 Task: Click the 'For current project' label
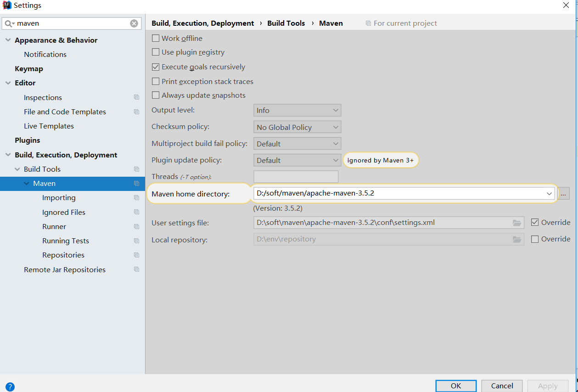405,23
